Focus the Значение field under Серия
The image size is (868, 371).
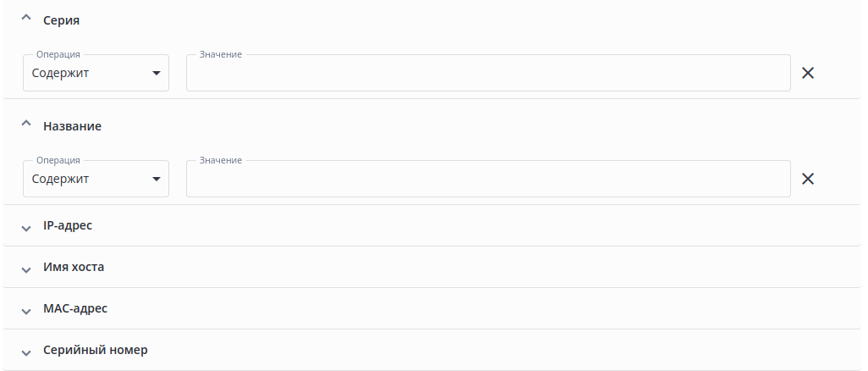pos(487,73)
